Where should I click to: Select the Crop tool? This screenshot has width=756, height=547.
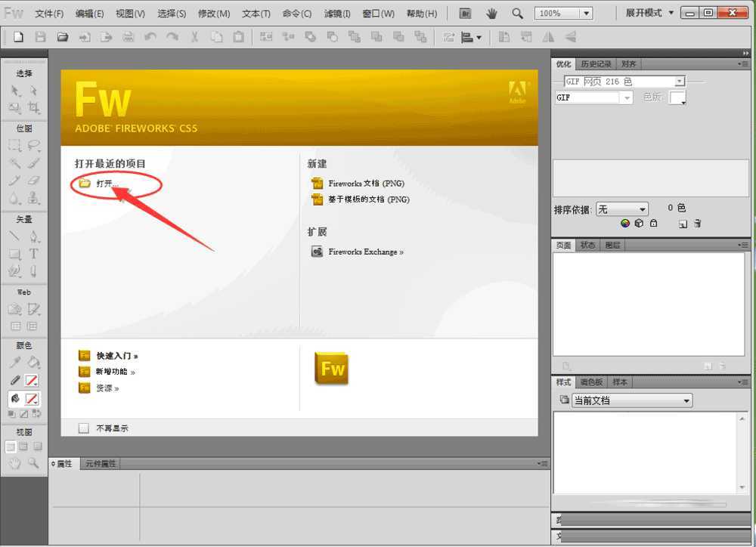(33, 108)
